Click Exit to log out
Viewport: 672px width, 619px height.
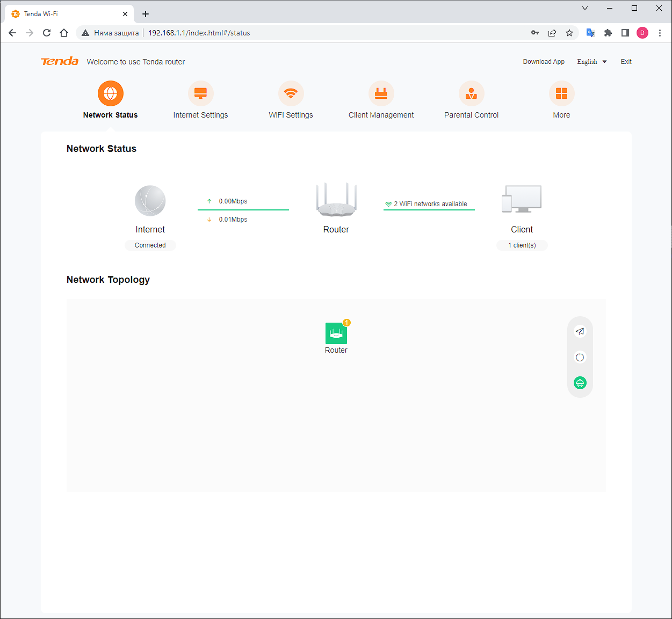point(626,62)
